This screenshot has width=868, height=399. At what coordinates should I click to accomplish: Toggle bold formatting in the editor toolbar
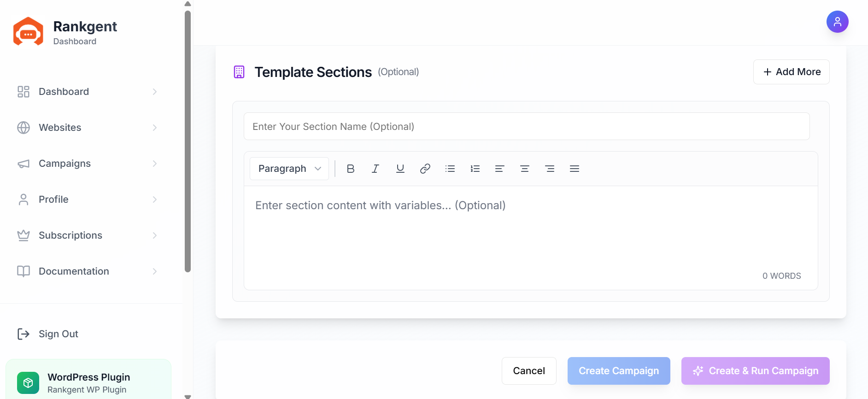click(351, 169)
